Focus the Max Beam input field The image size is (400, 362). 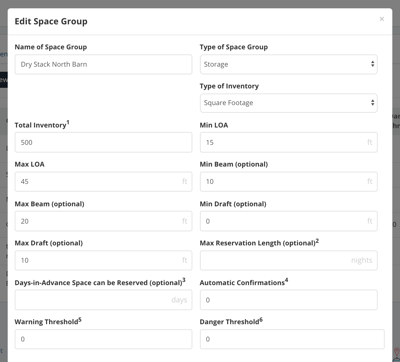[x=103, y=221]
